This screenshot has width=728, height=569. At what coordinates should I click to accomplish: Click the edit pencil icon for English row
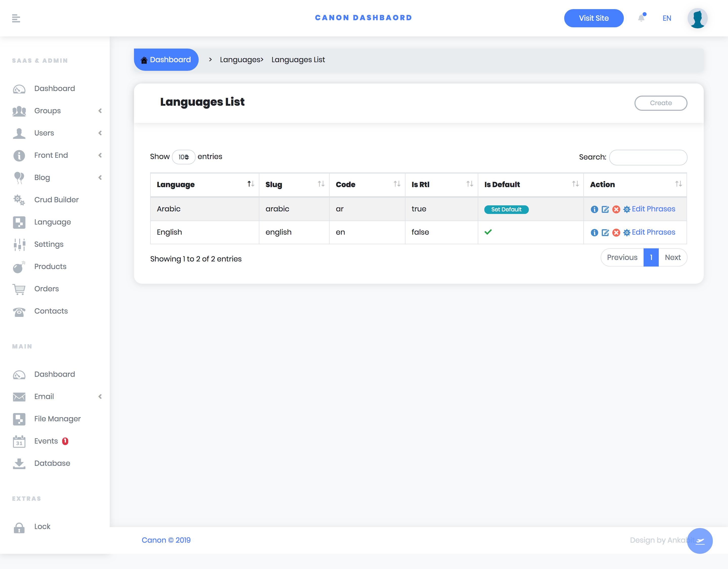605,232
